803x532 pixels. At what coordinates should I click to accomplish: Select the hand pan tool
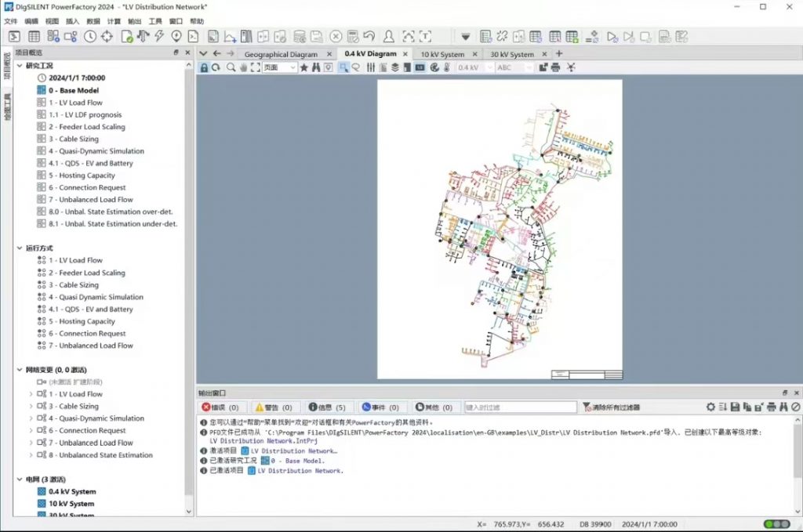tap(243, 67)
